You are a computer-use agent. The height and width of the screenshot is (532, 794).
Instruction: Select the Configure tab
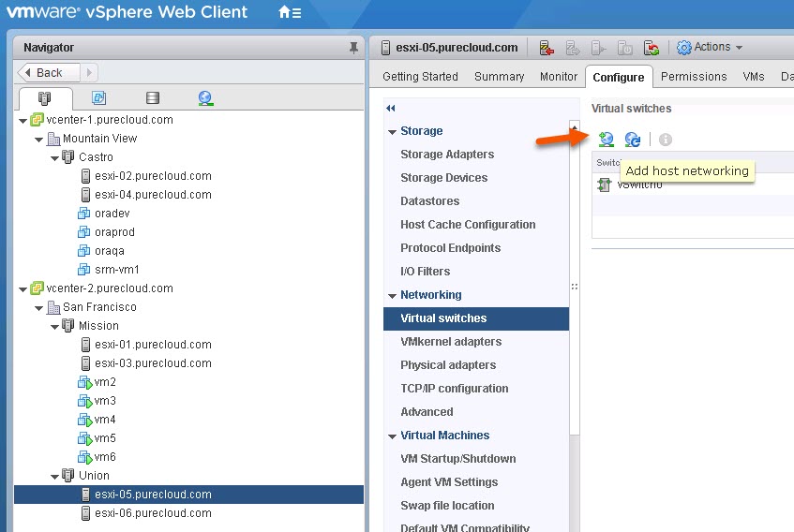[619, 77]
